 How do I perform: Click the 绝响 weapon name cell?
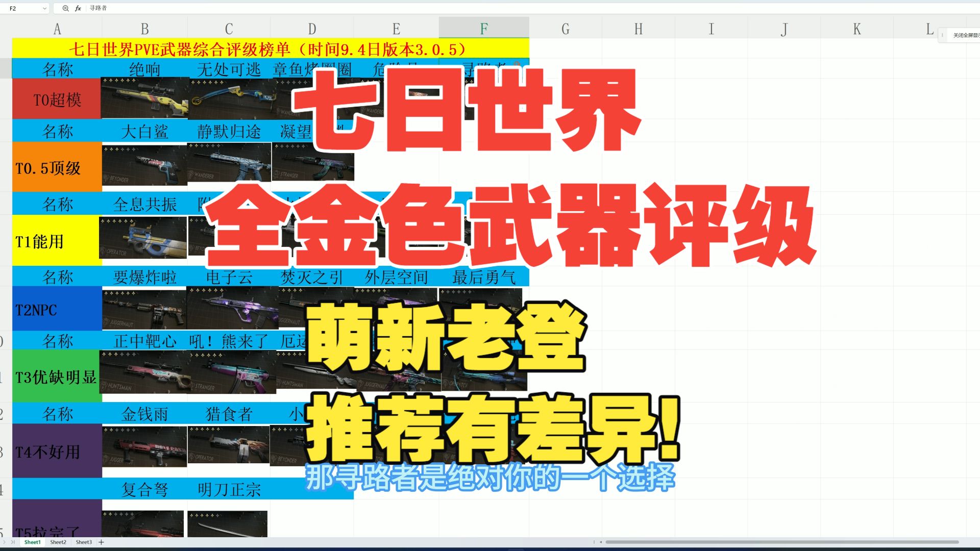[x=144, y=69]
